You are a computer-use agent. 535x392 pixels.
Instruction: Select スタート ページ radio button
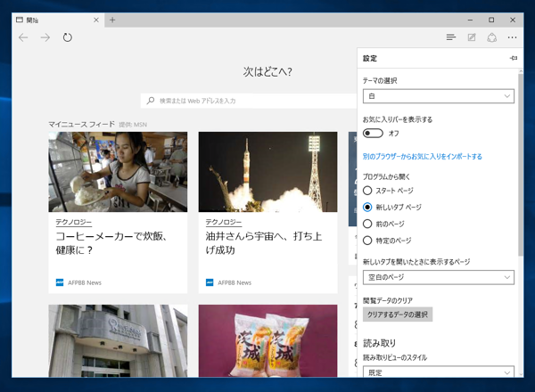click(367, 191)
